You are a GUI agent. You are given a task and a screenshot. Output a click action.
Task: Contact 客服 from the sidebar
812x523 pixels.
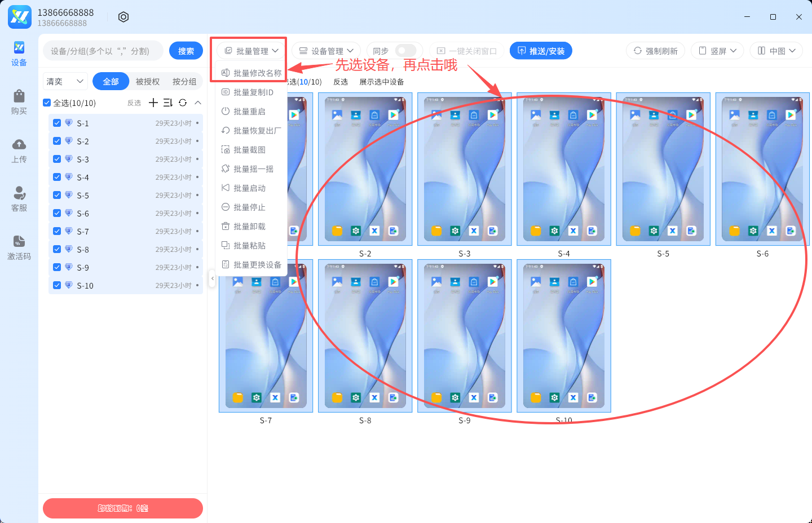tap(19, 200)
